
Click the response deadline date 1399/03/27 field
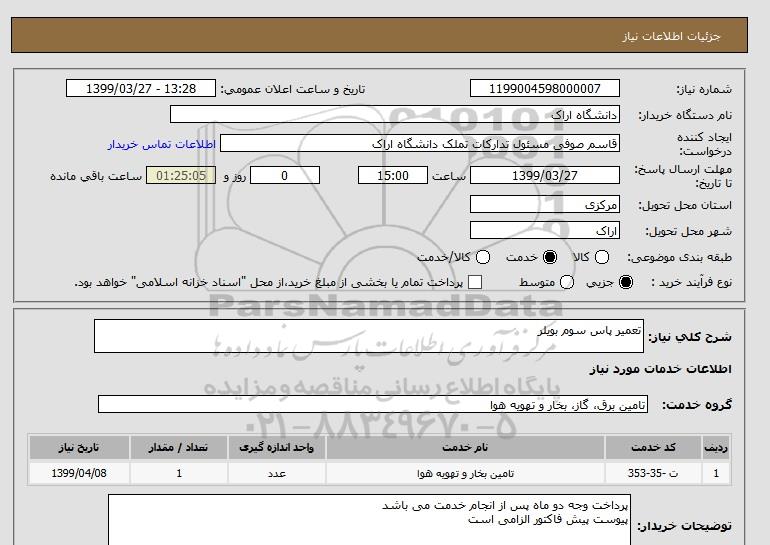545,175
